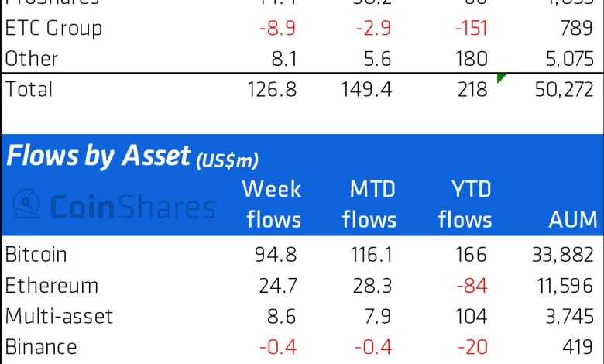Select the Total AUM value 50,272
This screenshot has width=604, height=364.
[564, 89]
